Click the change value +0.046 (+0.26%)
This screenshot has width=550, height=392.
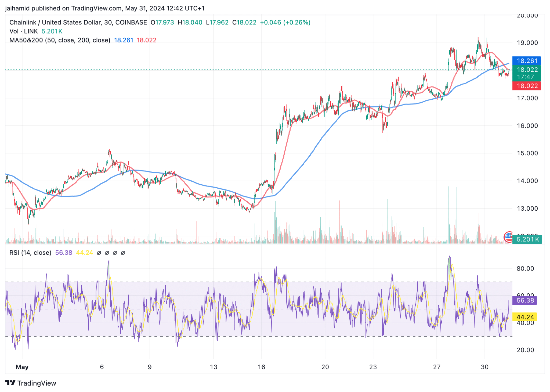click(x=285, y=22)
